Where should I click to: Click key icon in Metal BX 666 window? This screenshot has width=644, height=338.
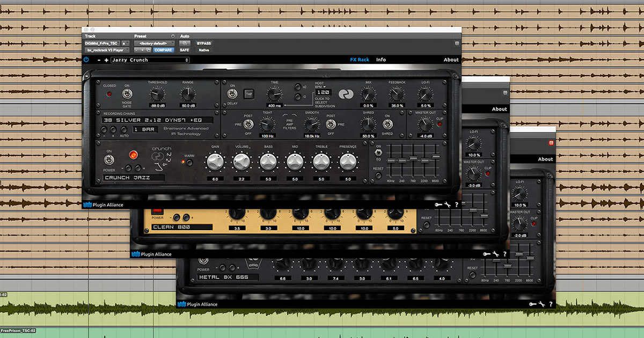[x=533, y=304]
